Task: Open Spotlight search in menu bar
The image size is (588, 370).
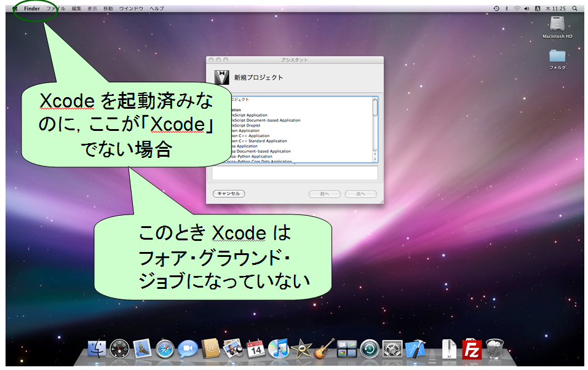Action: tap(574, 8)
